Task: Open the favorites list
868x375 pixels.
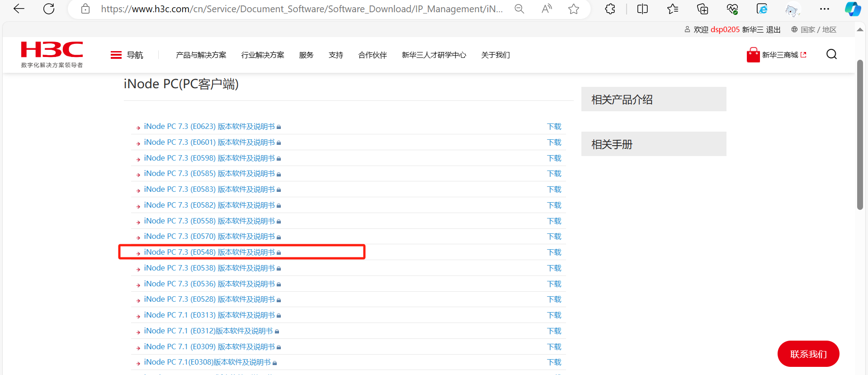Action: coord(673,9)
